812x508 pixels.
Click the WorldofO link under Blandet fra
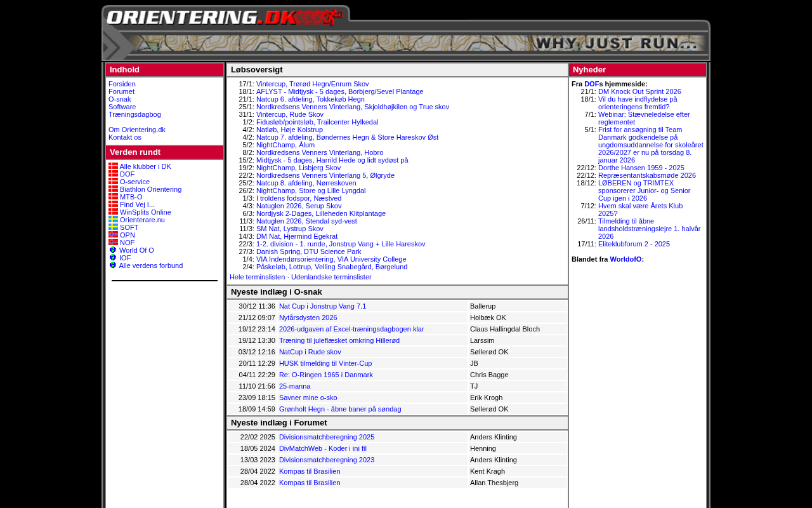(x=625, y=259)
